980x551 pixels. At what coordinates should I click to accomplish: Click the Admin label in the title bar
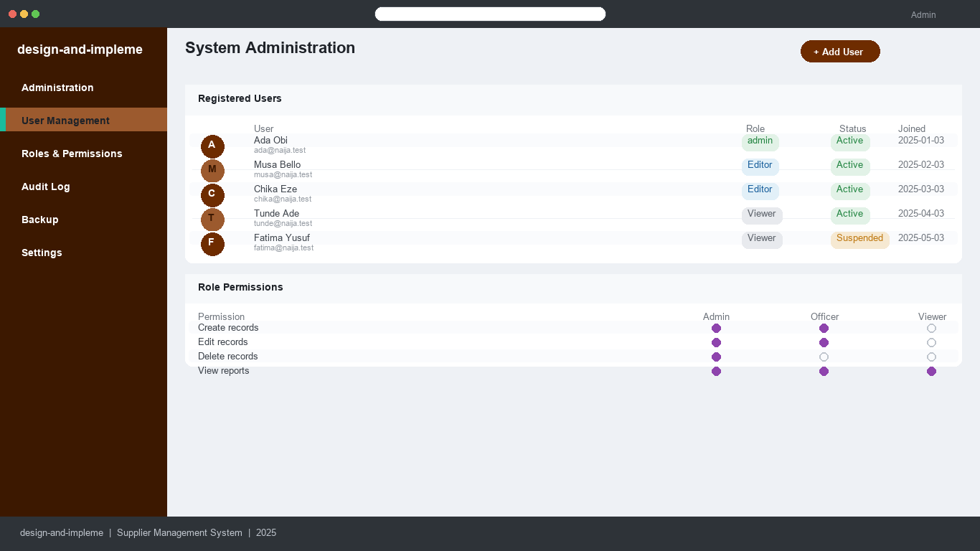(x=923, y=14)
